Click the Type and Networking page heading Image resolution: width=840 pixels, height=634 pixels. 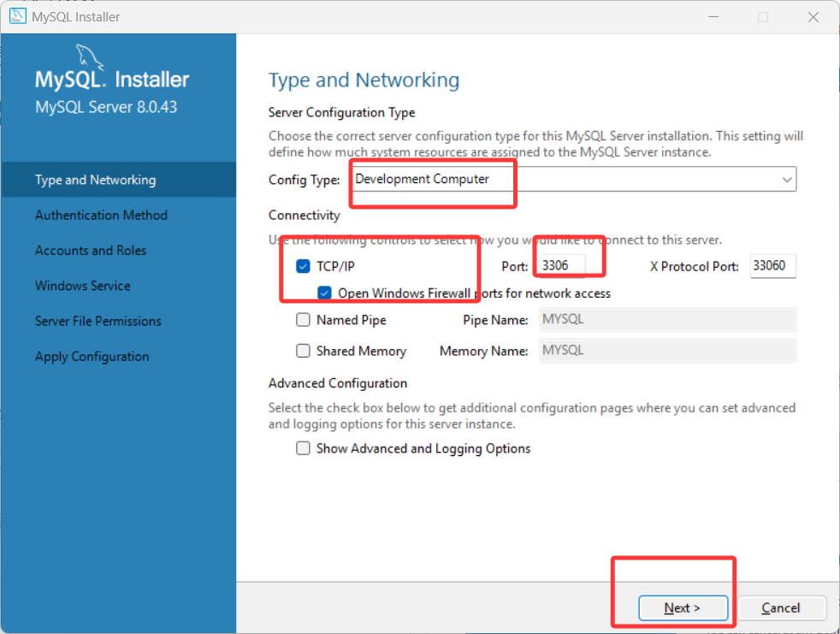(364, 80)
